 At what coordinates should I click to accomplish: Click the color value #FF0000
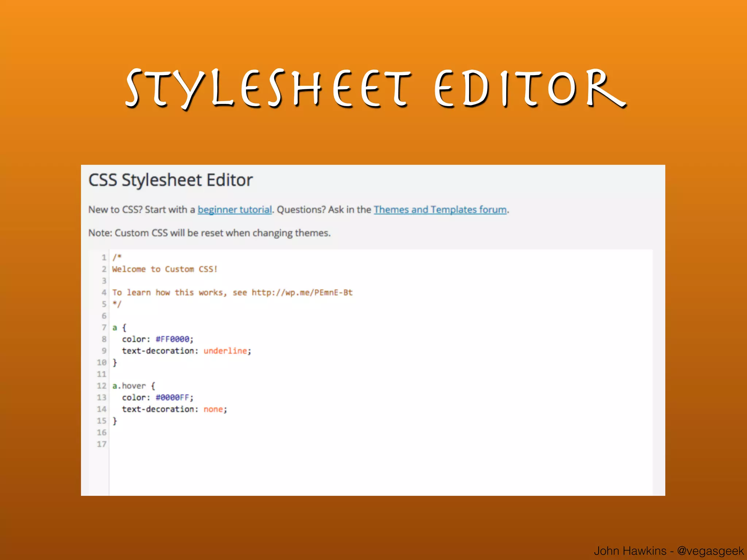(173, 339)
